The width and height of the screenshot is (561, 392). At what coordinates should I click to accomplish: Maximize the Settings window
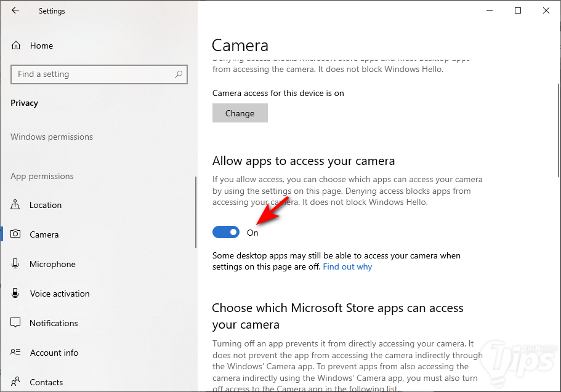(x=518, y=10)
